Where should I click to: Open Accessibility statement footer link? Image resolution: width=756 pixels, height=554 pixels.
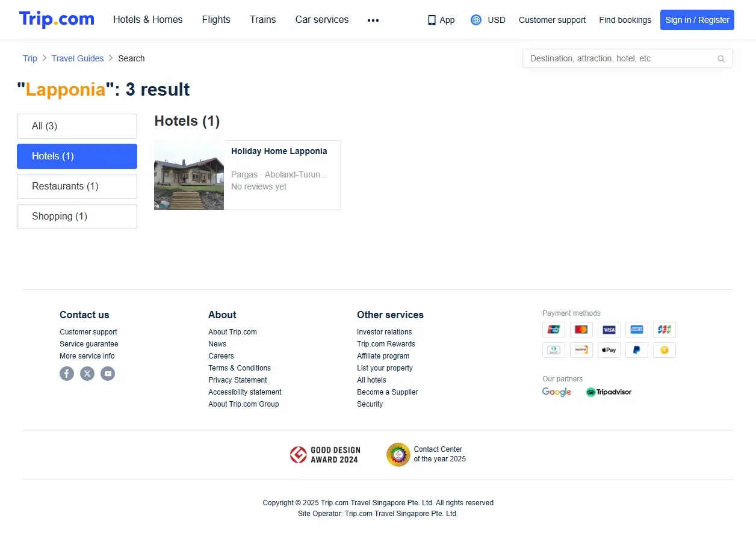tap(245, 392)
